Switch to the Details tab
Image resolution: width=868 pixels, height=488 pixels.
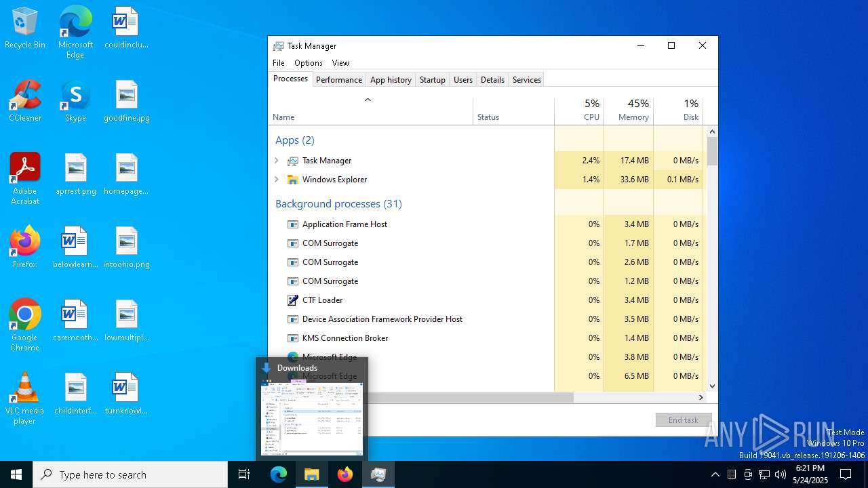click(x=492, y=80)
